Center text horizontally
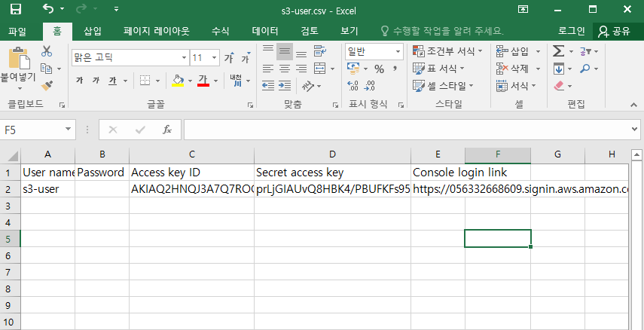Image resolution: width=644 pixels, height=330 pixels. tap(284, 69)
